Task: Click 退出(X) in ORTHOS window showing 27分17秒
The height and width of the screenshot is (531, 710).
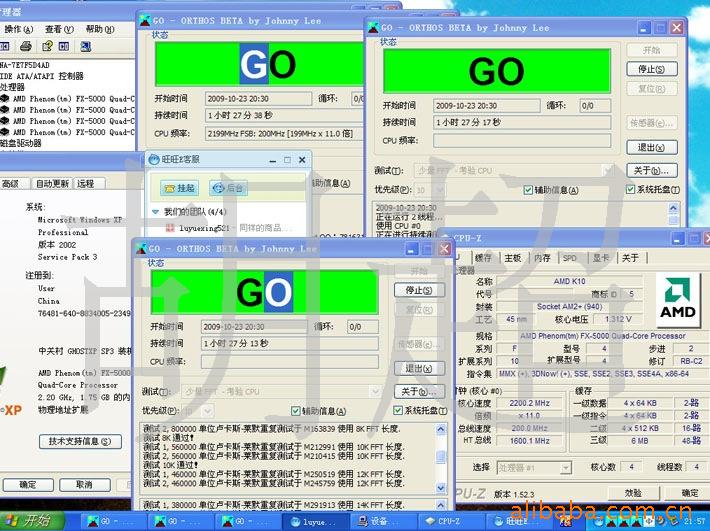Action: (x=652, y=147)
